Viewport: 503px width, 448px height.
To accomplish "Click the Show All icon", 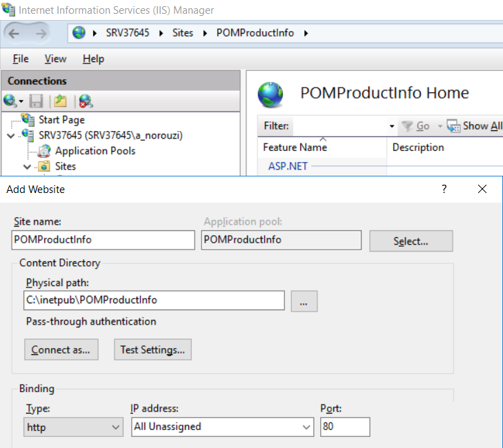I will click(453, 126).
